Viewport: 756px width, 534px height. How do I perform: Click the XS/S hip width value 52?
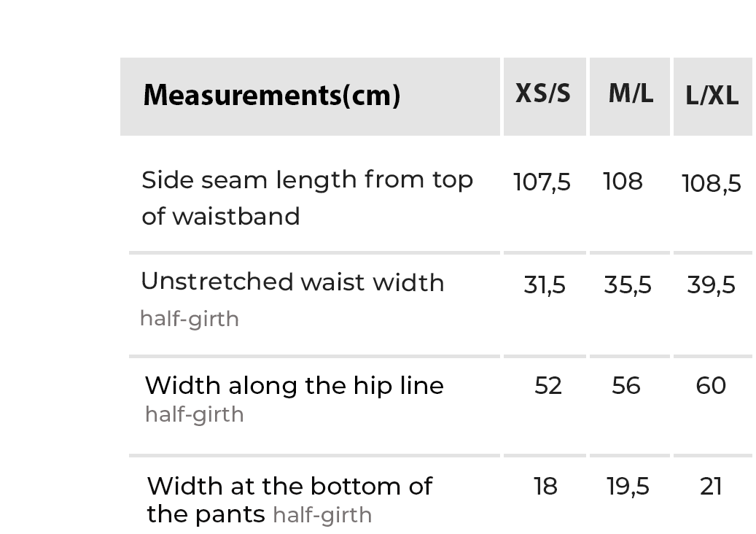tap(547, 385)
